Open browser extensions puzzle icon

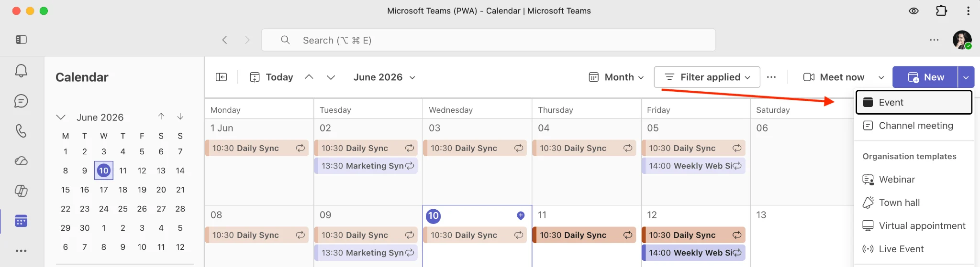click(x=941, y=11)
